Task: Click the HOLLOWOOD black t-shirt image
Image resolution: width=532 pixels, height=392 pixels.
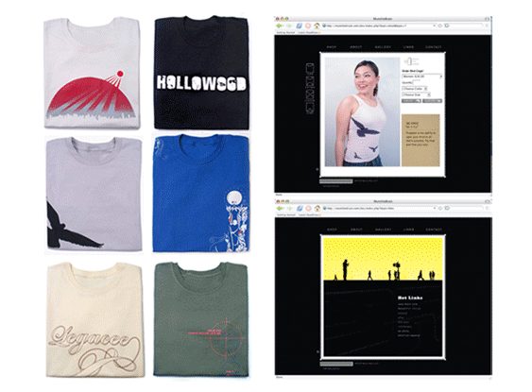Action: [201, 73]
